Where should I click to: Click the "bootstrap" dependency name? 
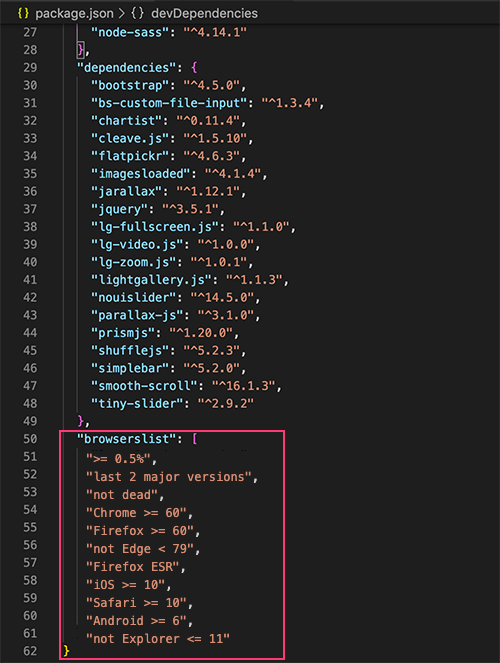[x=130, y=85]
